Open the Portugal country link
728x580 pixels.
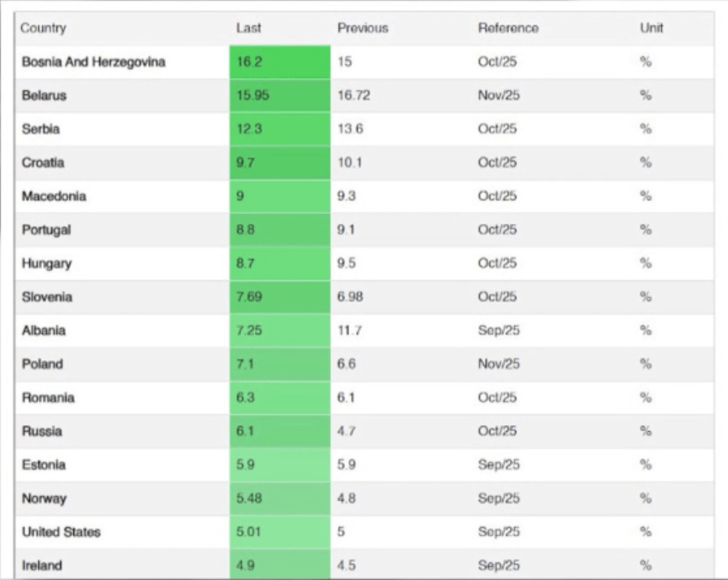(x=46, y=230)
